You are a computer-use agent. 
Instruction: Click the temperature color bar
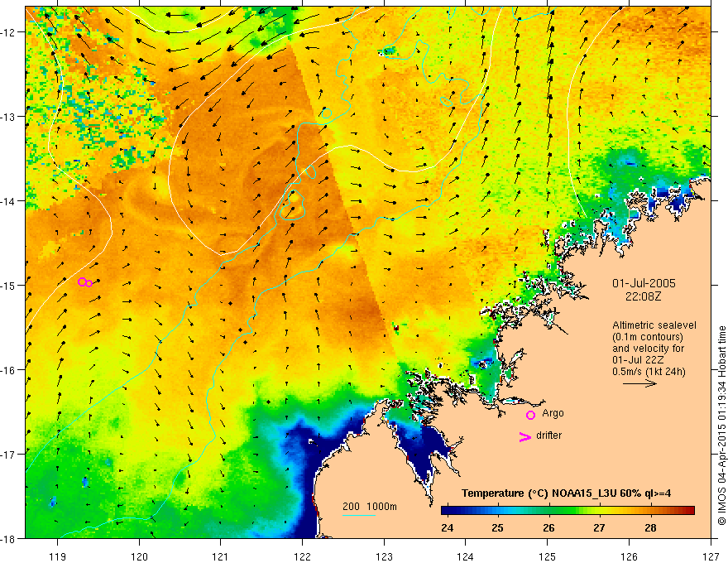(568, 511)
